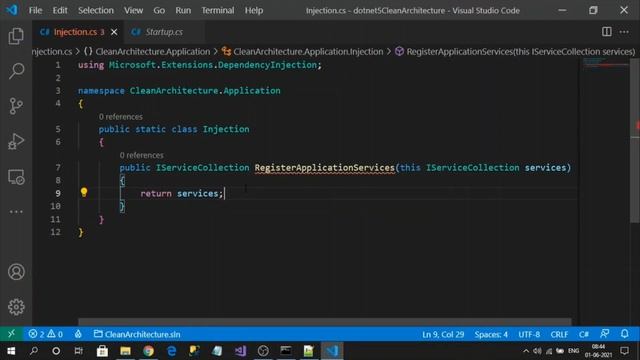Open the Go menu
This screenshot has width=640, height=360.
point(159,10)
